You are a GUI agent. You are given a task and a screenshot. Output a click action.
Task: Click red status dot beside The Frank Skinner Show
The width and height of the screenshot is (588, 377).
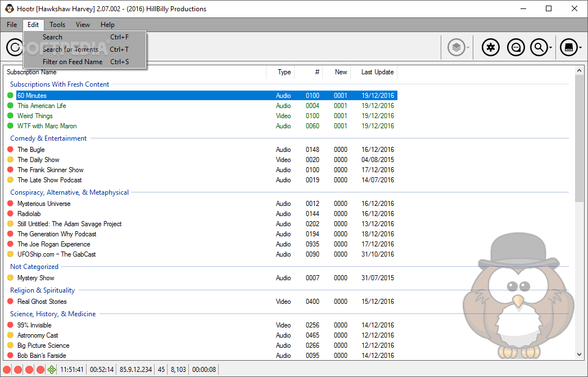(x=10, y=170)
